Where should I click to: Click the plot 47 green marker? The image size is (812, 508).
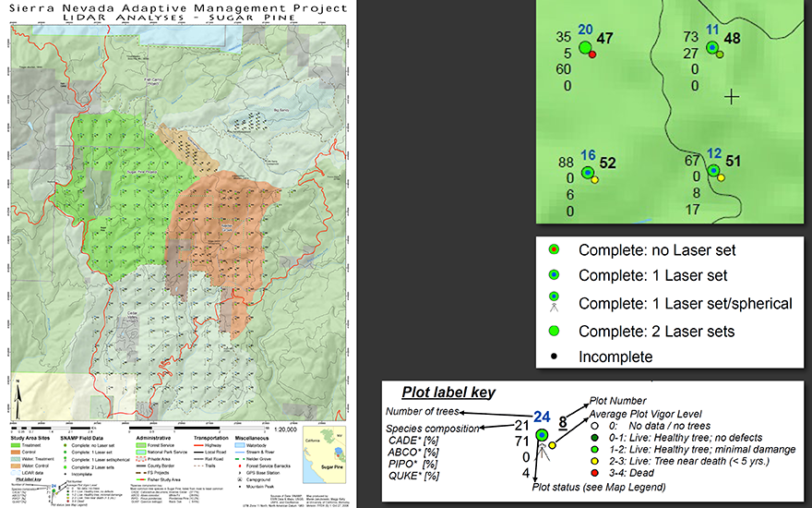584,47
